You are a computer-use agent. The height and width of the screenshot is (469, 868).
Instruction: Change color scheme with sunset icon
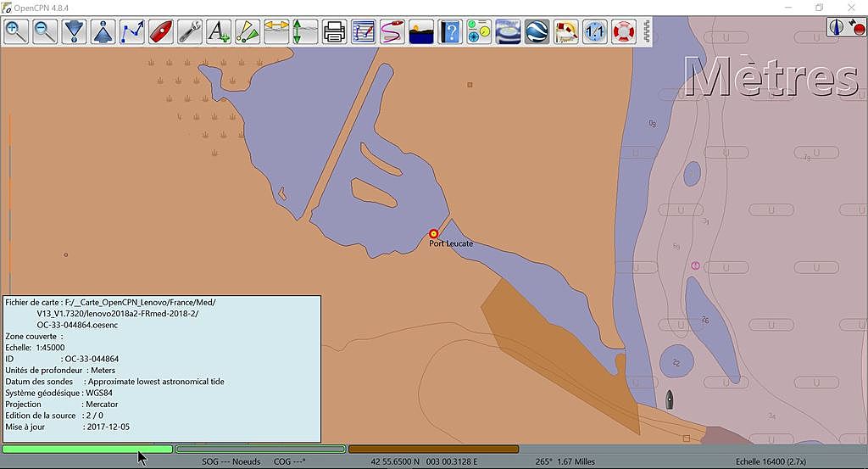tap(420, 31)
